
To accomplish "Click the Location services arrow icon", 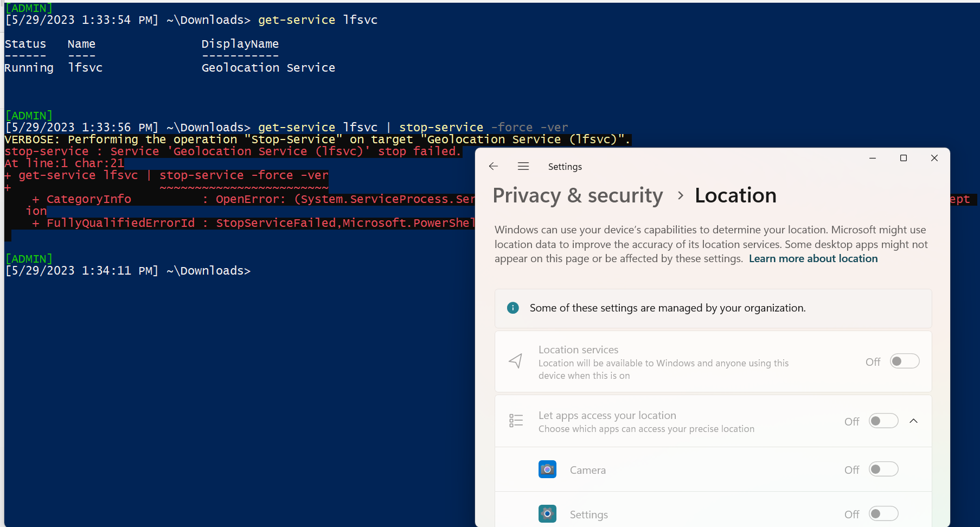I will [x=515, y=361].
